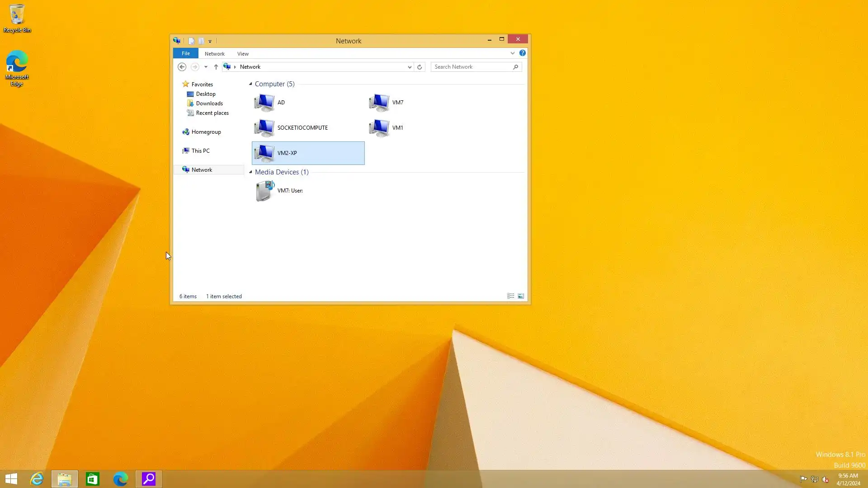Switch to Details view layout
Image resolution: width=868 pixels, height=488 pixels.
tap(510, 296)
